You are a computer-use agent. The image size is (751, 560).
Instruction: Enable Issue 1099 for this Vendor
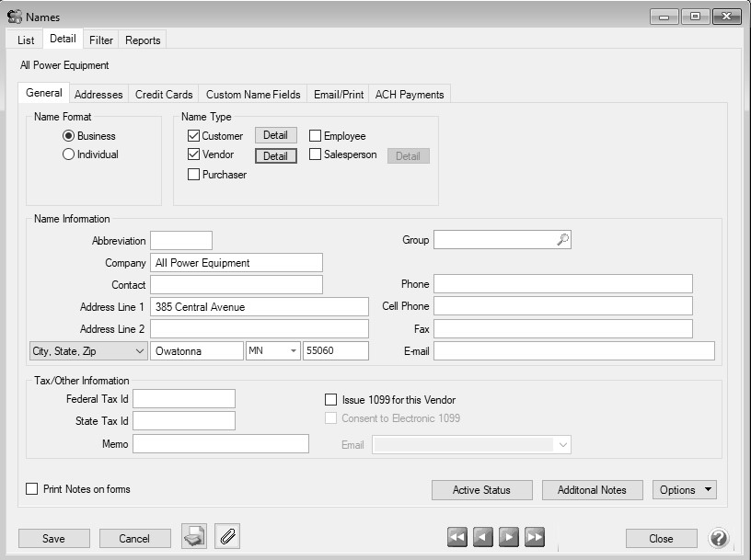point(331,400)
